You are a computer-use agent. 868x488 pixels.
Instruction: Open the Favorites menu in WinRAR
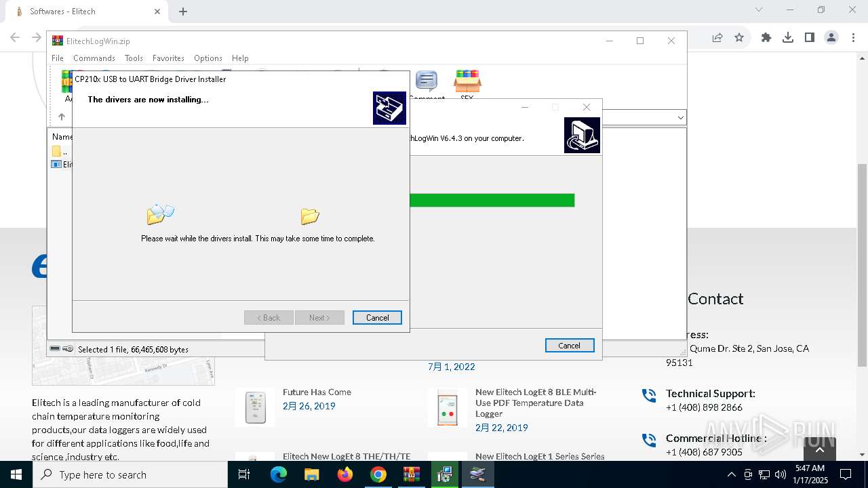pyautogui.click(x=168, y=58)
